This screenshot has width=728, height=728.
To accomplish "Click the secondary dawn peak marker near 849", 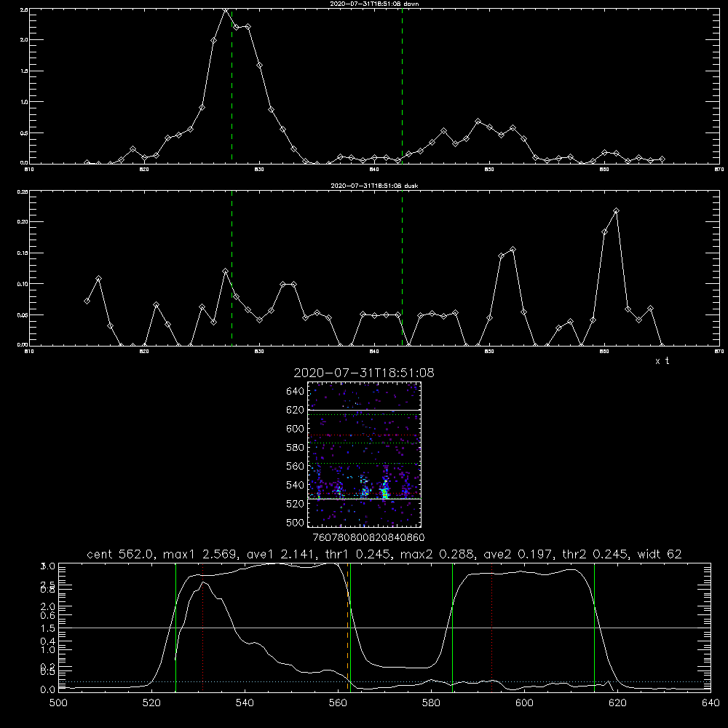I will click(478, 121).
